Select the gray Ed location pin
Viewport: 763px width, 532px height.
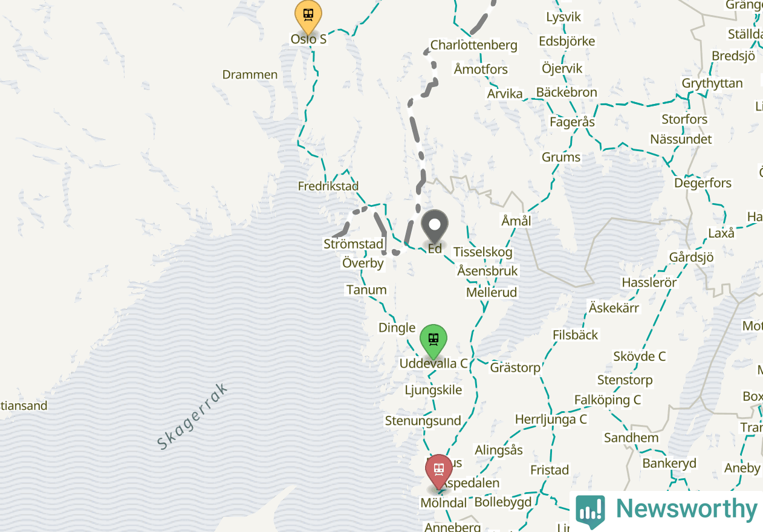(435, 227)
